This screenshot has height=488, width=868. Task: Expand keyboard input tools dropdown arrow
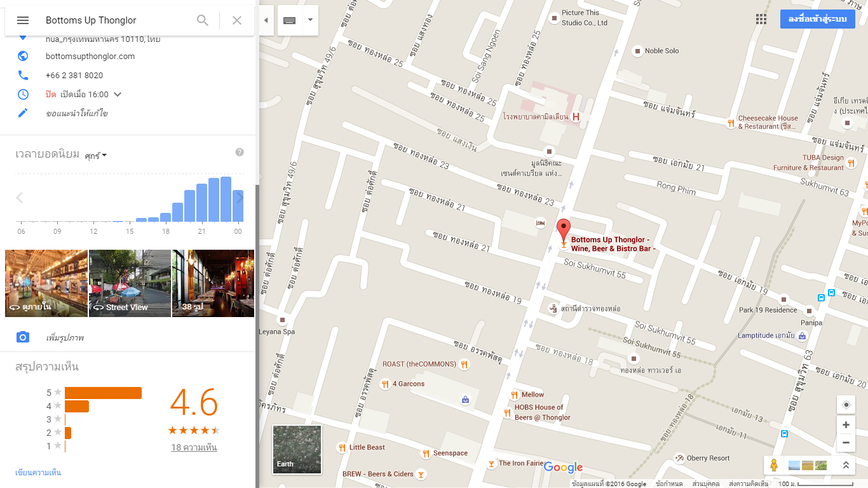click(x=310, y=20)
